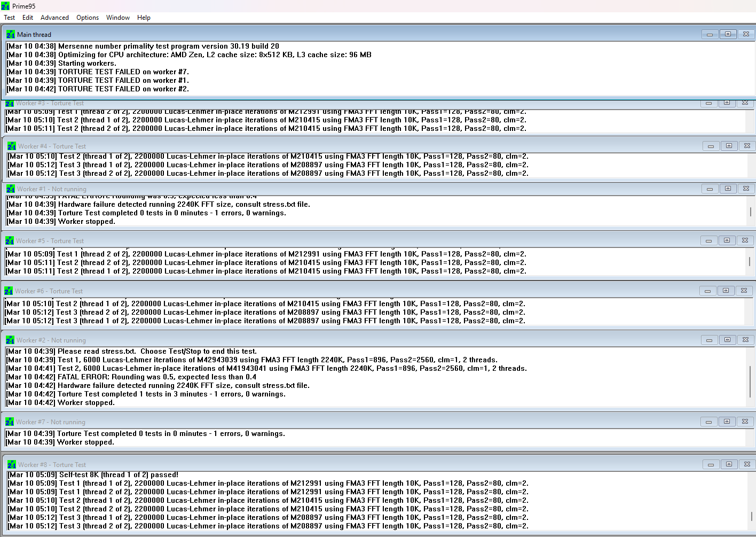
Task: Click the 04:42 'FATAL ERROR: Rounding was 0.5' line
Action: click(x=131, y=377)
